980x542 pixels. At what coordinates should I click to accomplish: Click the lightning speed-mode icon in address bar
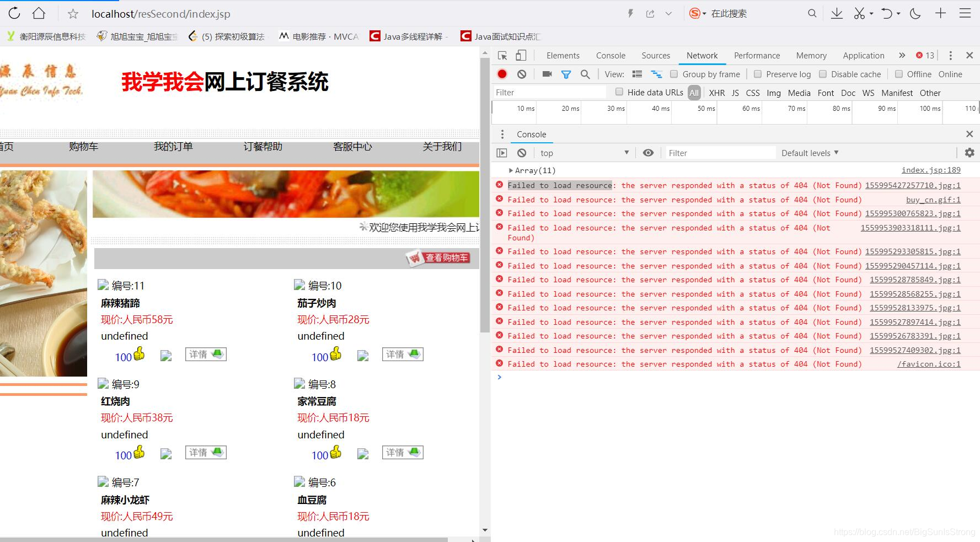tap(630, 13)
